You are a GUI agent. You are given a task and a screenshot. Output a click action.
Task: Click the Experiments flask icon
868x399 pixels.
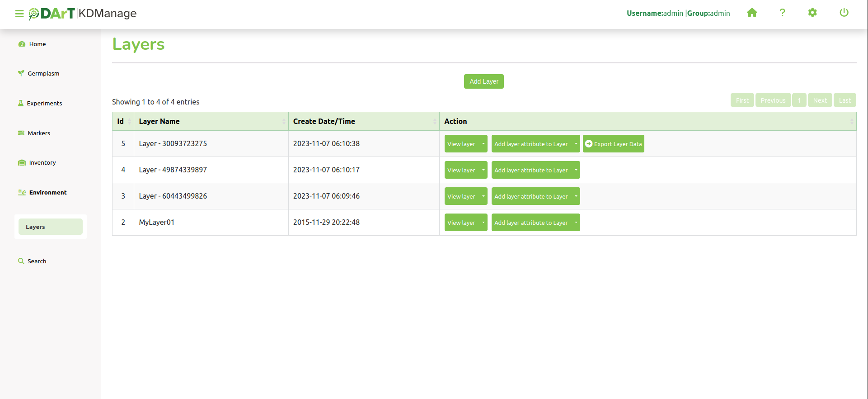[x=21, y=103]
